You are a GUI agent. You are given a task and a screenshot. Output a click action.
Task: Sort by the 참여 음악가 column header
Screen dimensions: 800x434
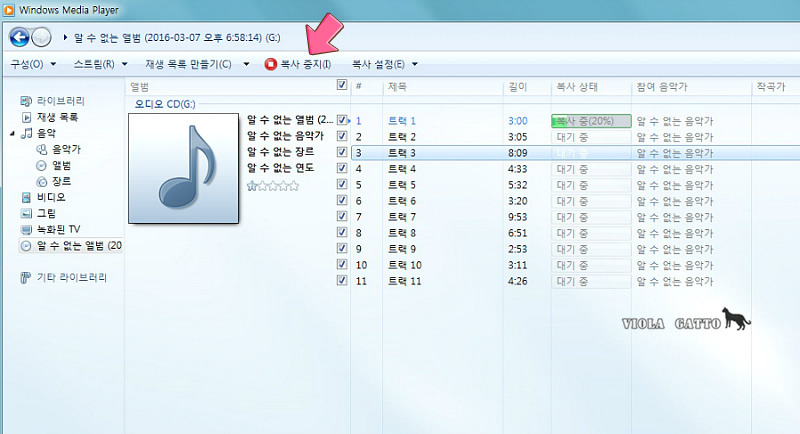[662, 87]
